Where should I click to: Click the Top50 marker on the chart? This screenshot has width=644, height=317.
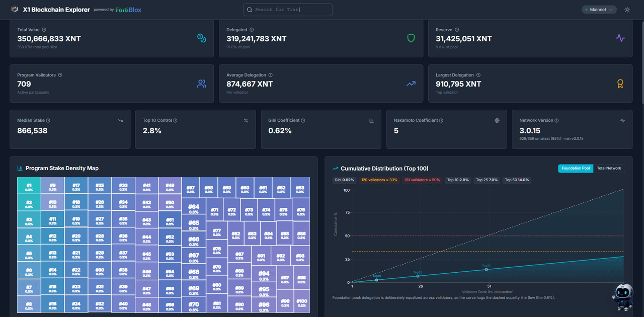click(487, 269)
